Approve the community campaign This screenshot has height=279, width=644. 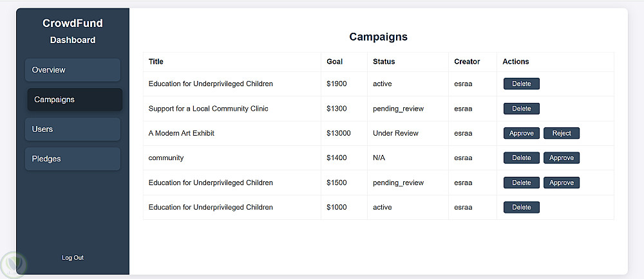pos(561,157)
